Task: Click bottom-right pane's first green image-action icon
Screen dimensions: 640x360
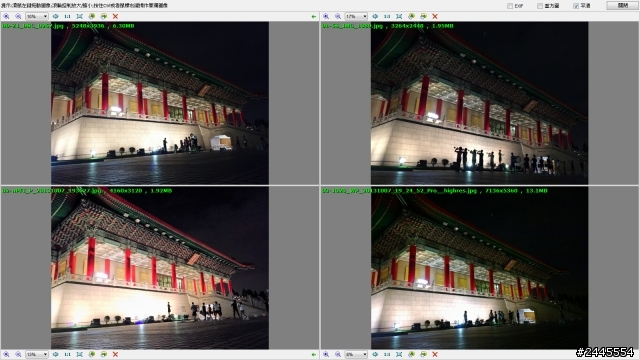Action: (x=411, y=354)
